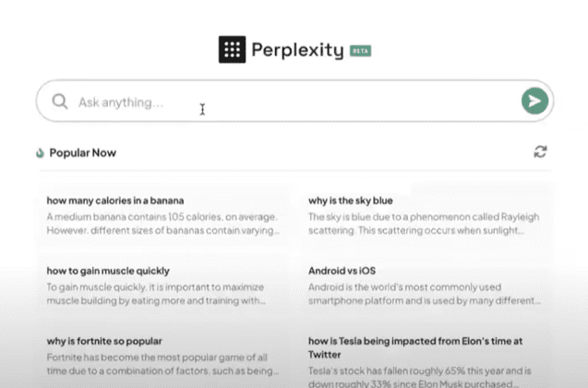Focus the Ask anything search field

pos(294,101)
